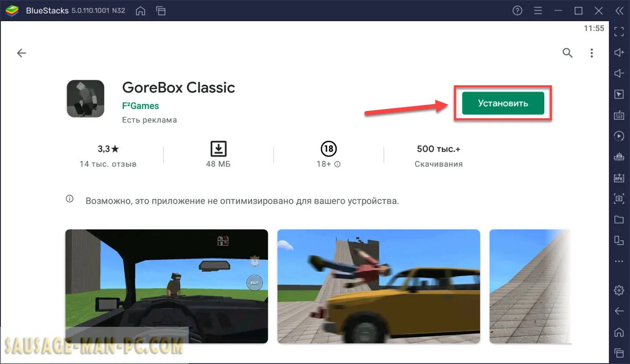Viewport: 630px width, 364px height.
Task: Rotate the screen from the sidebar
Action: pos(619,240)
